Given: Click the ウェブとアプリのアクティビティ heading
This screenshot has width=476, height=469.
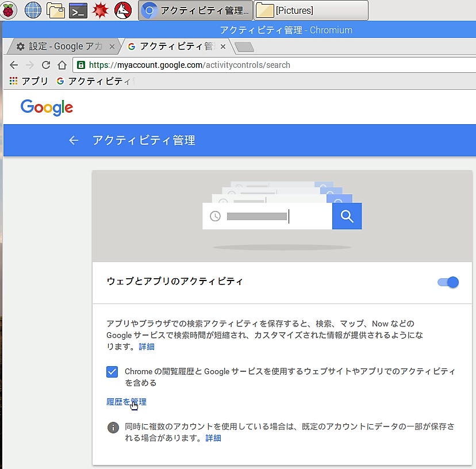Looking at the screenshot, I should [x=175, y=281].
